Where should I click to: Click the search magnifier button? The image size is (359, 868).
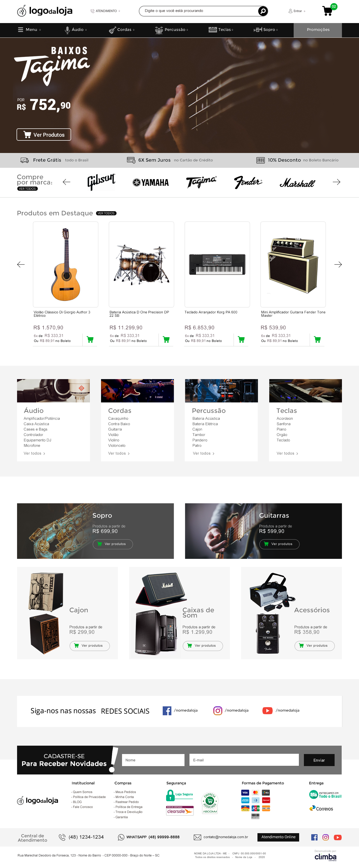point(263,11)
